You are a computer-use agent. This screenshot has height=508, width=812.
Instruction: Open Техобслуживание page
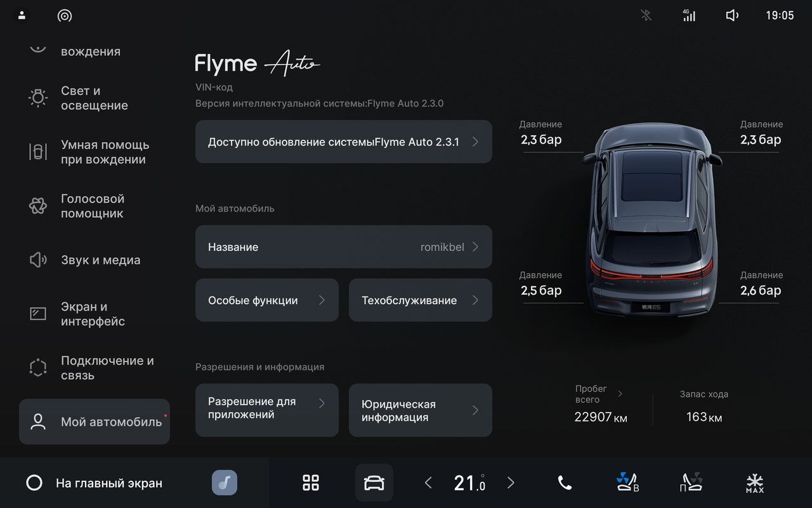(421, 300)
